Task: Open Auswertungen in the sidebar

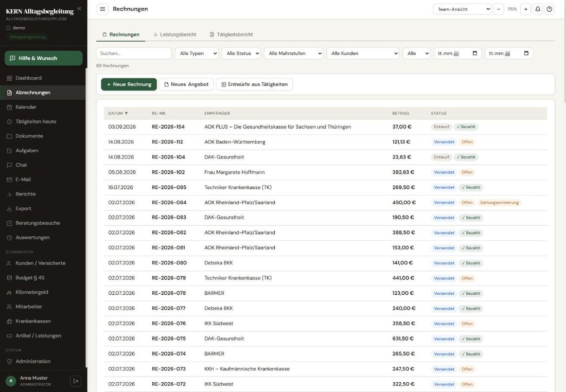Action: point(43,237)
